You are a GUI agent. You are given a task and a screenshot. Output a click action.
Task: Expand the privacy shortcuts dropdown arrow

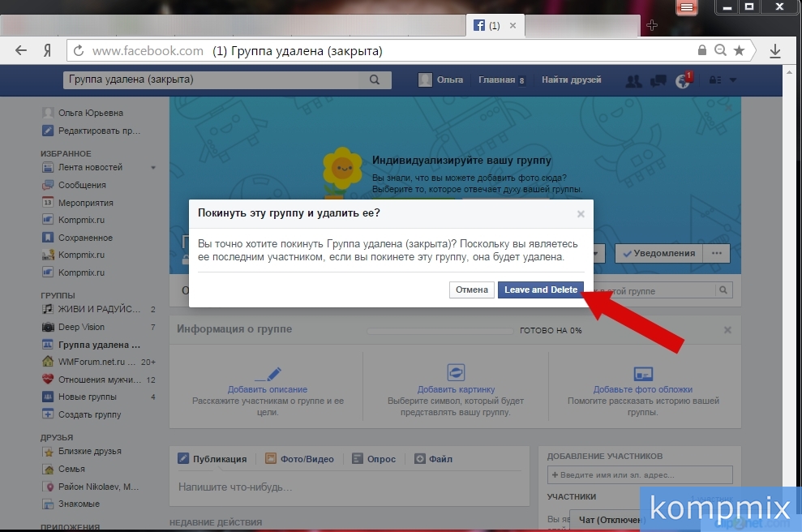click(733, 80)
